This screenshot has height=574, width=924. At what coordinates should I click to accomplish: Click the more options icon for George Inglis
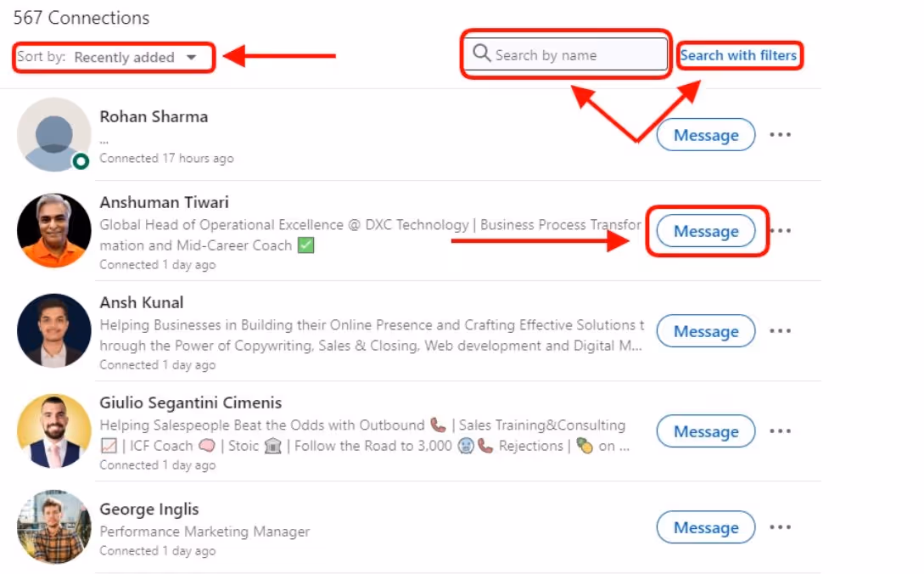tap(780, 527)
